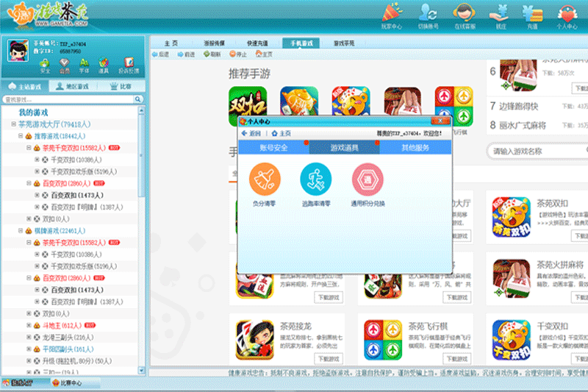Focus the 请输入游戏名称 search field

pos(538,152)
